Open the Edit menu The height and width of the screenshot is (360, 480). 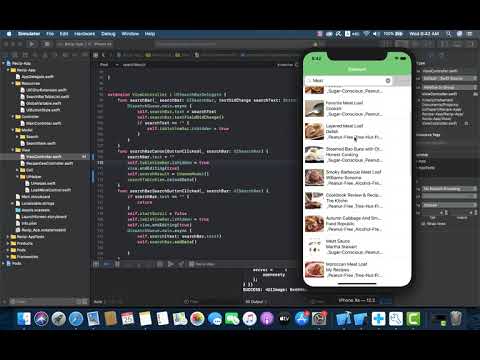[64, 34]
